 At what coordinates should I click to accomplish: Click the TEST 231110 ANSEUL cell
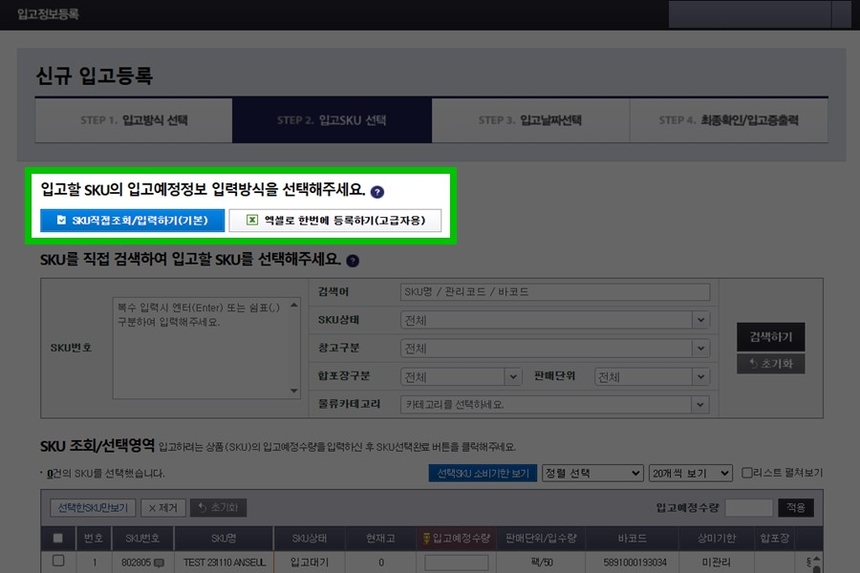click(x=224, y=563)
